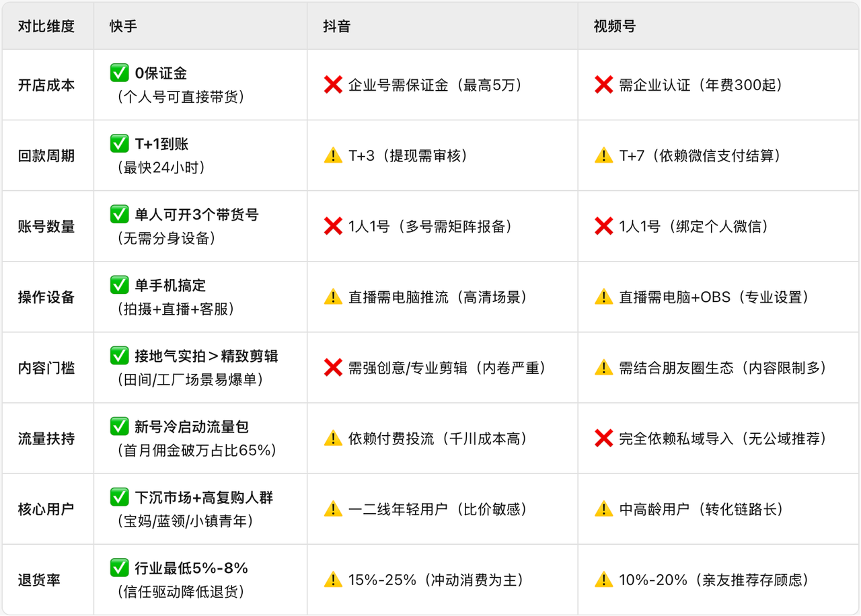Click the green checkmark beside 0保证金
Screen dimensions: 861x616
120,73
